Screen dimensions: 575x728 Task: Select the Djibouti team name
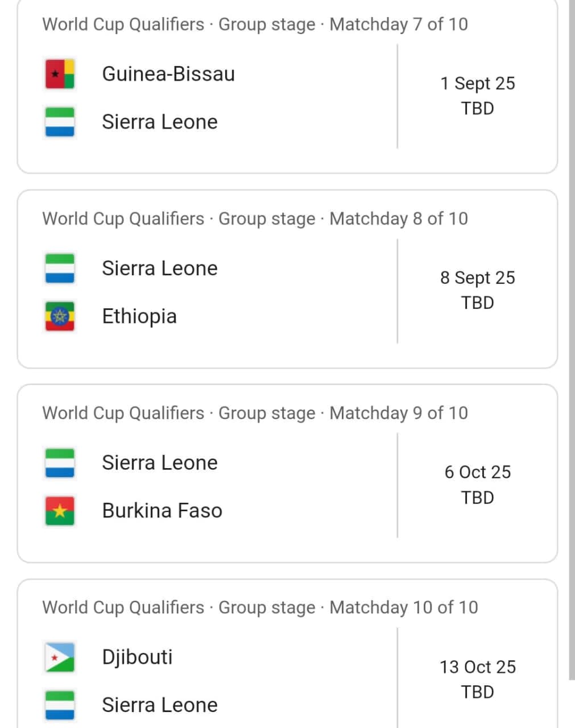tap(137, 657)
